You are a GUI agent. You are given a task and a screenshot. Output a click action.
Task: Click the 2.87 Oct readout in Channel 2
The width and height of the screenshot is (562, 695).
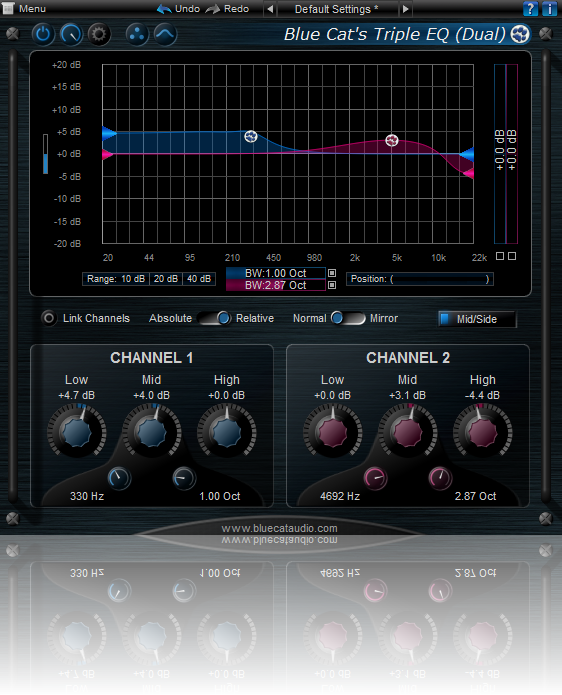pos(475,496)
